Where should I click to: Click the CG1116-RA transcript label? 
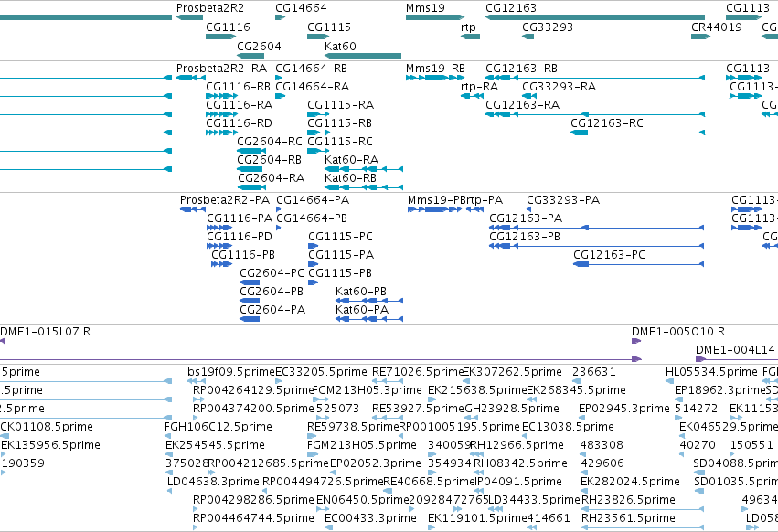[240, 105]
